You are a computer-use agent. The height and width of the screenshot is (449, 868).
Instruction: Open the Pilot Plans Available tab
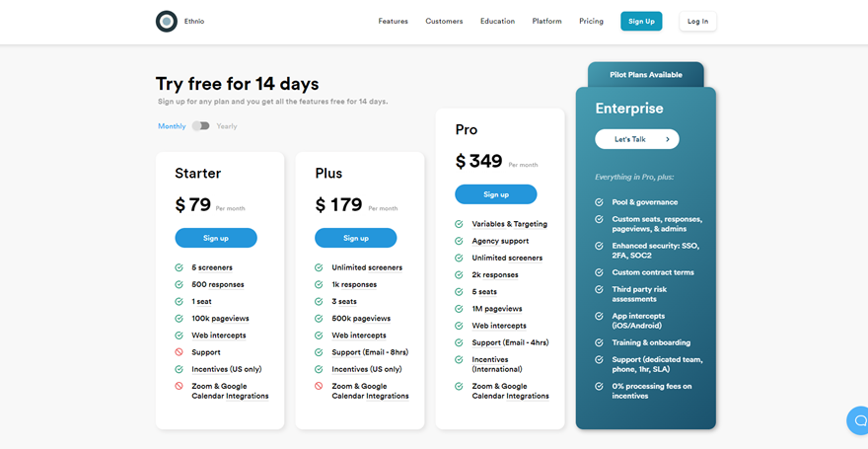pyautogui.click(x=646, y=75)
